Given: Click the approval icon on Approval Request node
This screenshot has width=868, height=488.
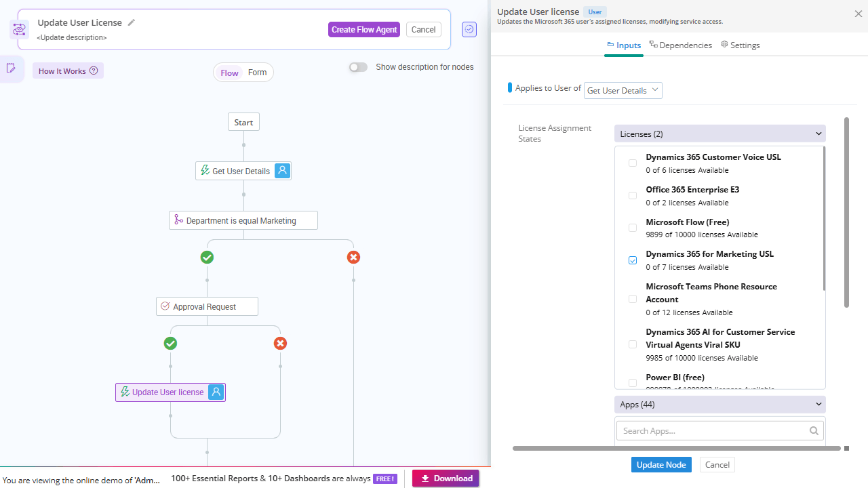Looking at the screenshot, I should tap(165, 306).
